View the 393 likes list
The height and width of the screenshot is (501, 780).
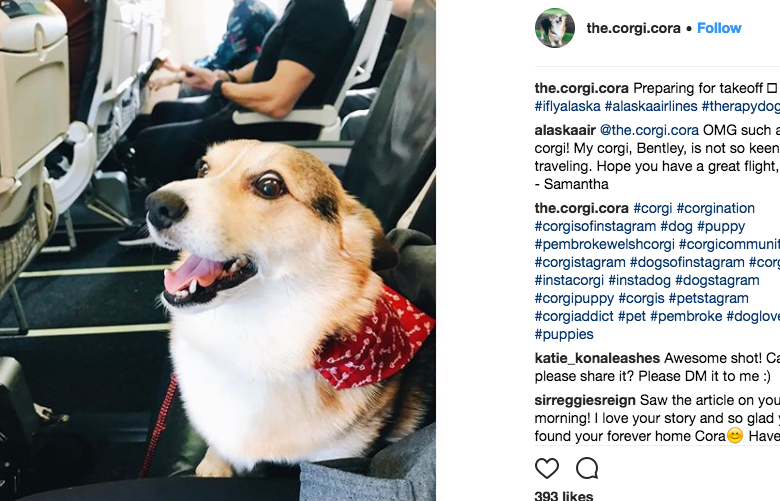pos(564,496)
